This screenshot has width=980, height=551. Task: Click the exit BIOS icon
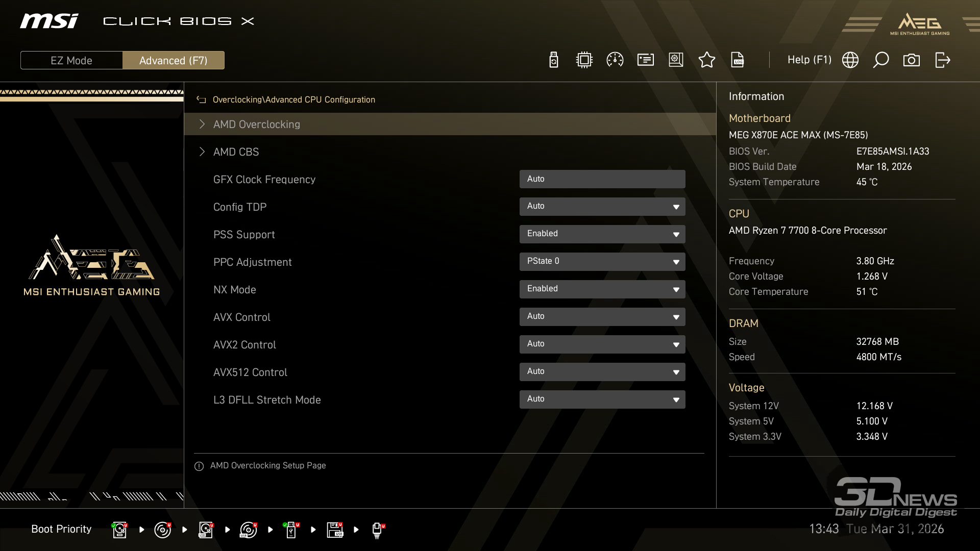click(x=942, y=60)
